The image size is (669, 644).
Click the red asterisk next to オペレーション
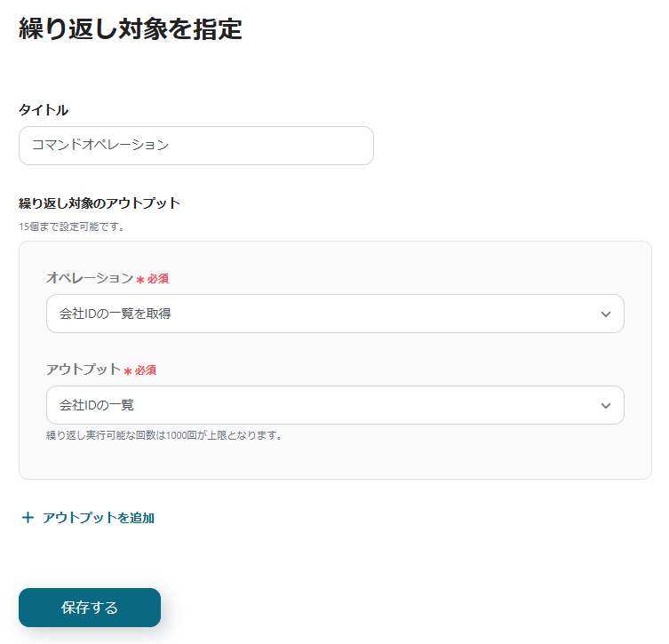pyautogui.click(x=140, y=280)
